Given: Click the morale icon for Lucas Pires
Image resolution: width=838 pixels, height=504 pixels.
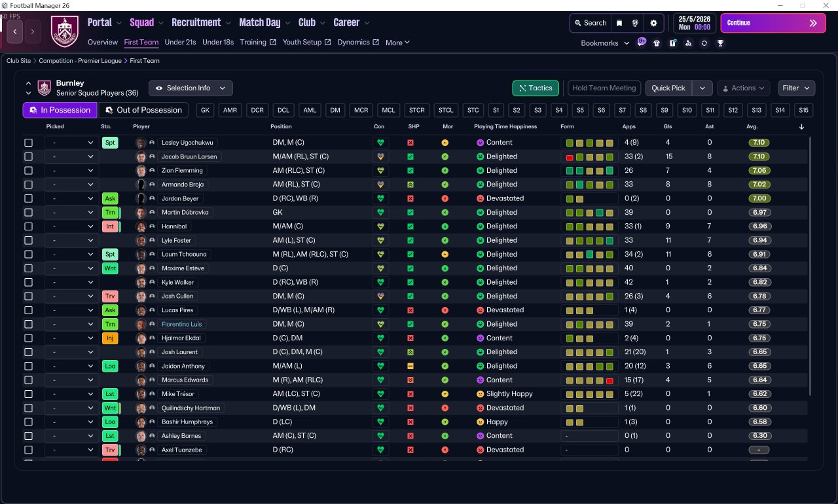Looking at the screenshot, I should 445,310.
